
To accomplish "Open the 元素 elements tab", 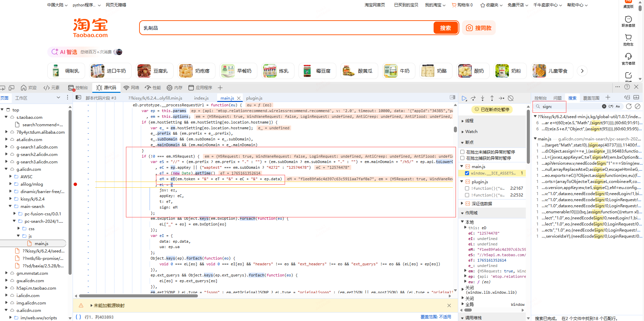I will (51, 88).
